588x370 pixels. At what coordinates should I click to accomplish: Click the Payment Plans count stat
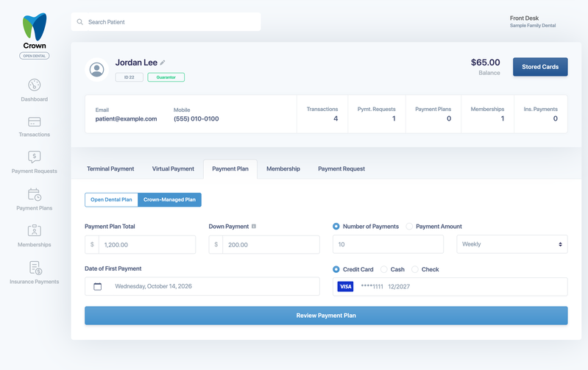point(433,114)
